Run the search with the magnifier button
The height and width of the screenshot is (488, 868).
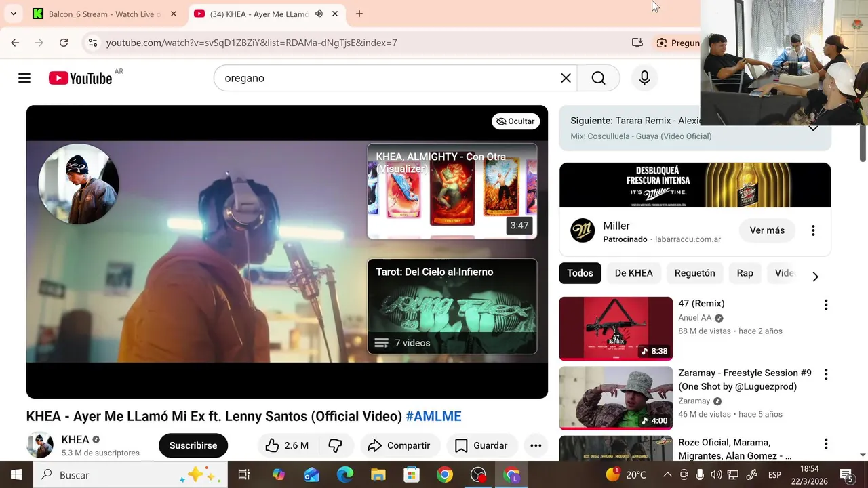point(598,78)
